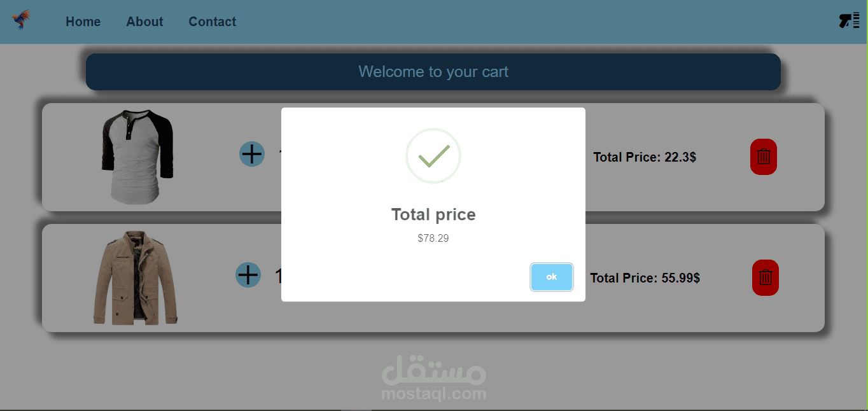Open the Home page link
This screenshot has width=868, height=411.
[83, 22]
